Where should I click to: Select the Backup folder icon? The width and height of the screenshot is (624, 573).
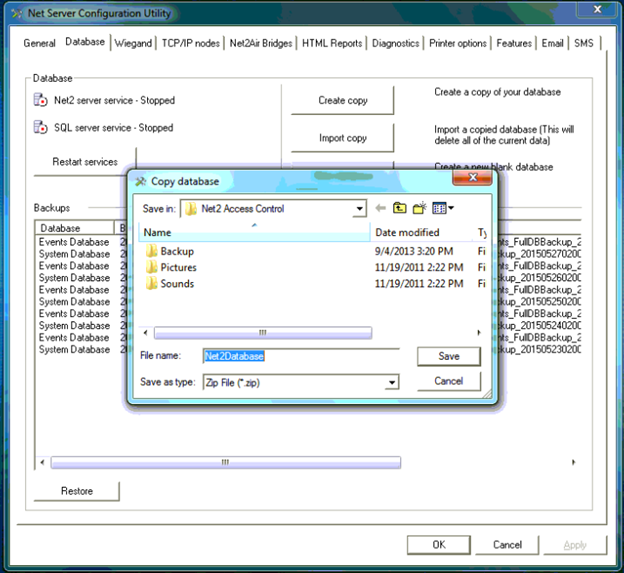pyautogui.click(x=151, y=251)
